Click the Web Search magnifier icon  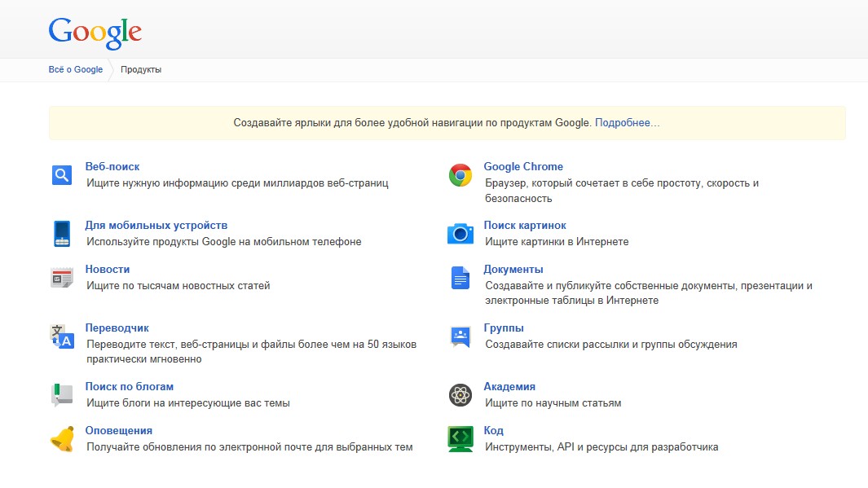click(x=62, y=175)
